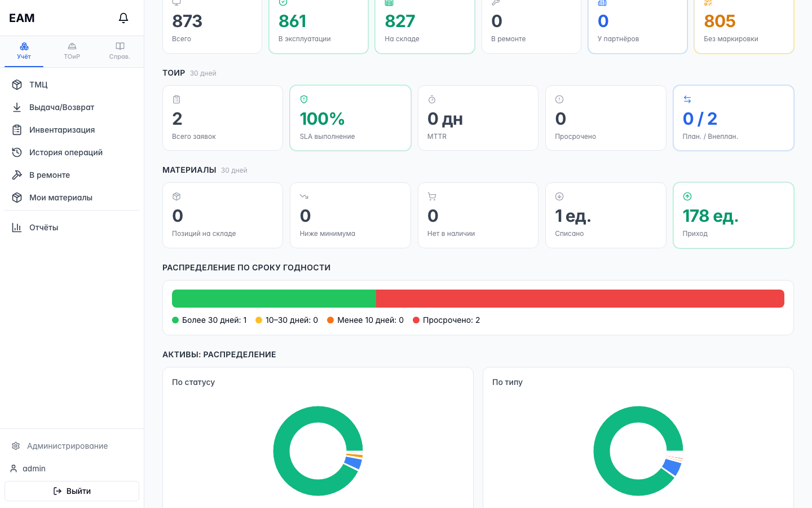812x508 pixels.
Task: Click the История операций clock icon
Action: pos(17,152)
